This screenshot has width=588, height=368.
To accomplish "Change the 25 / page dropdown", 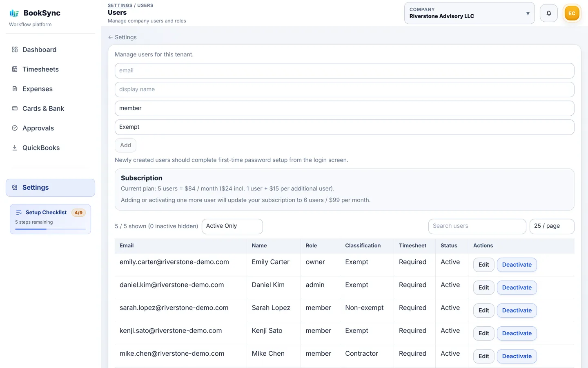I will 552,226.
